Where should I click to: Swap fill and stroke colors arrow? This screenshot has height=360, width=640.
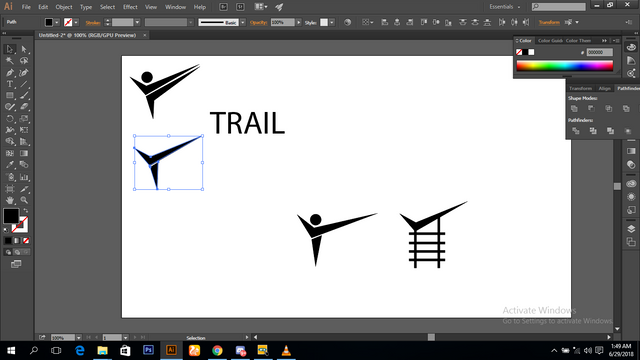point(26,211)
